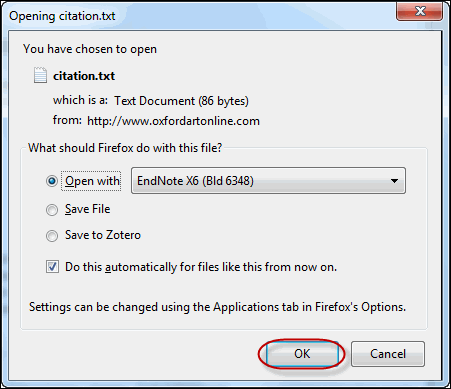451x389 pixels.
Task: Click the Save File label text
Action: [x=87, y=209]
